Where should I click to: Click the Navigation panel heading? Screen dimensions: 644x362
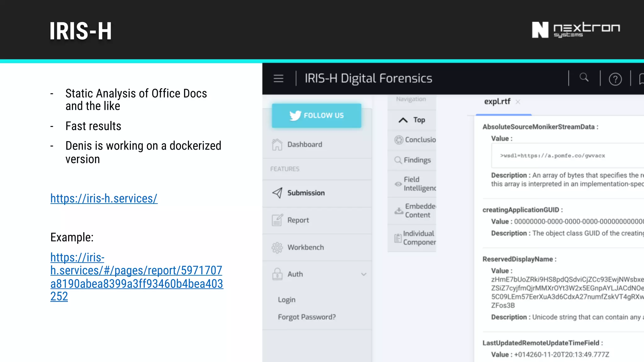411,99
